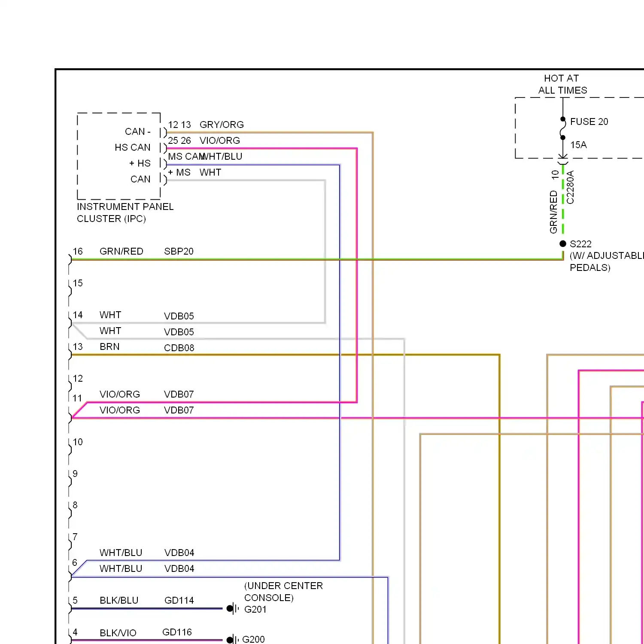Image resolution: width=644 pixels, height=644 pixels.
Task: Select the "CAN -" label inside the IPC box
Action: tap(138, 131)
